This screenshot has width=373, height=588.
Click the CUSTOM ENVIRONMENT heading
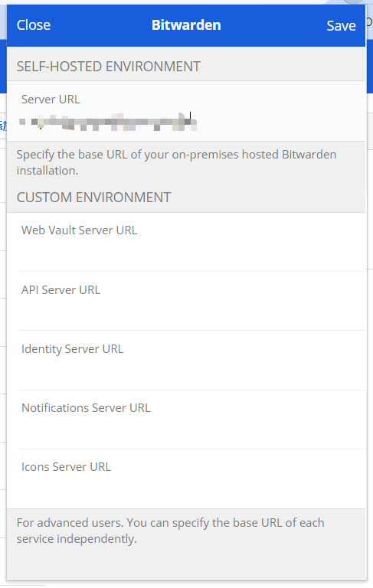tap(93, 198)
